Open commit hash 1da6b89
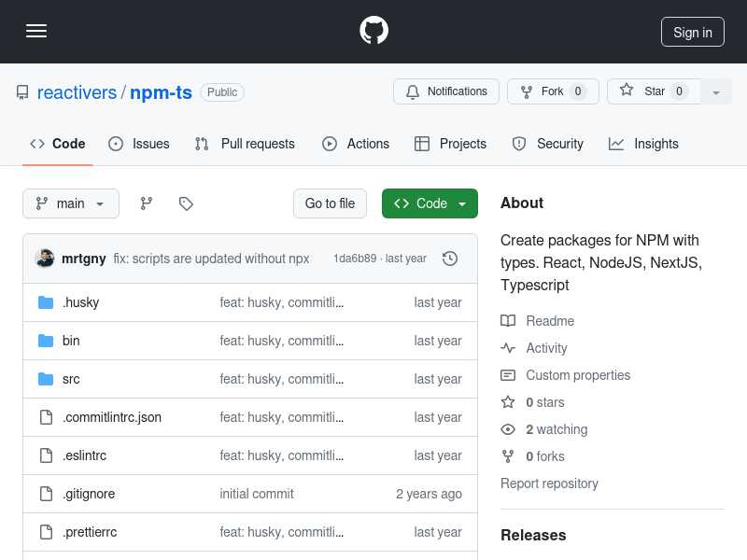 pyautogui.click(x=355, y=259)
